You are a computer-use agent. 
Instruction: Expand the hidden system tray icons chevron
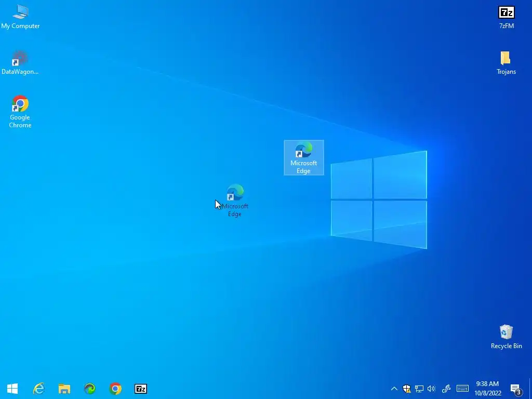tap(394, 389)
